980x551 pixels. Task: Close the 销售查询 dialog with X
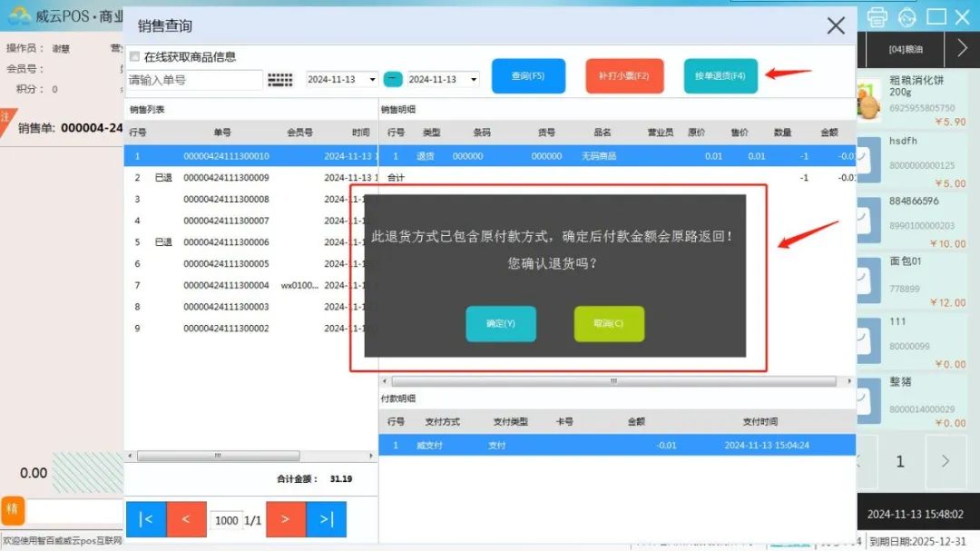click(836, 26)
